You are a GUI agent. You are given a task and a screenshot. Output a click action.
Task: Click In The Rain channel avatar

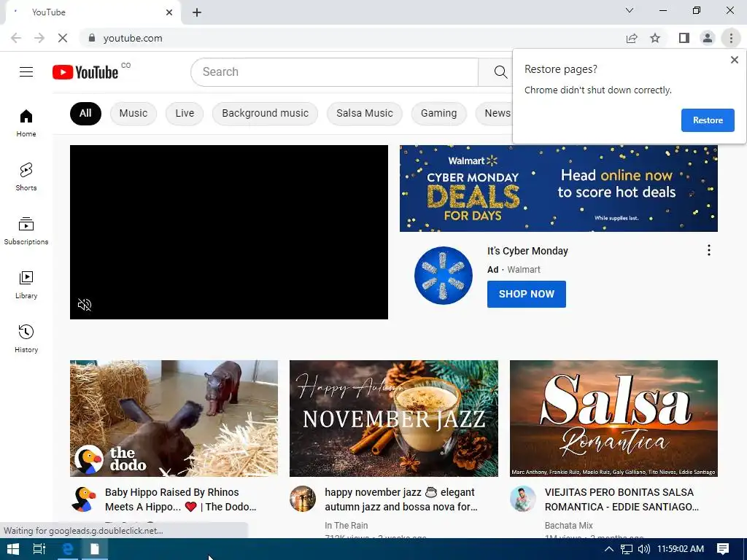303,499
